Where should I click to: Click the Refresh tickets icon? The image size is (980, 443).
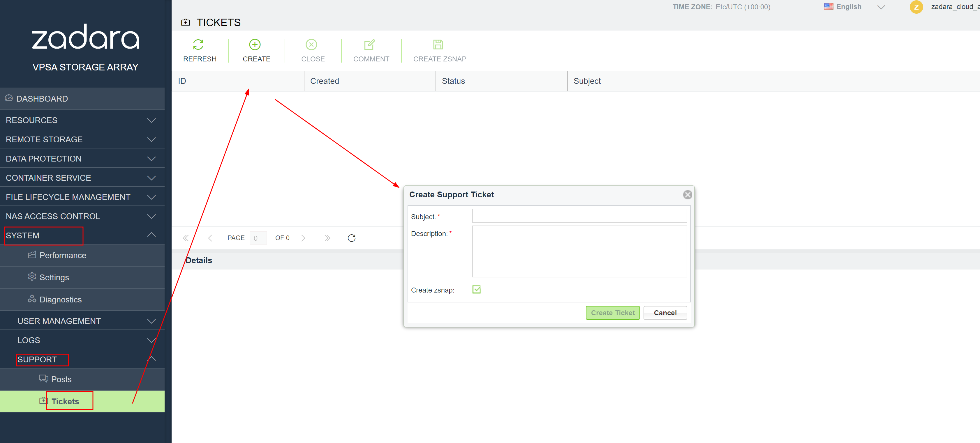click(198, 45)
